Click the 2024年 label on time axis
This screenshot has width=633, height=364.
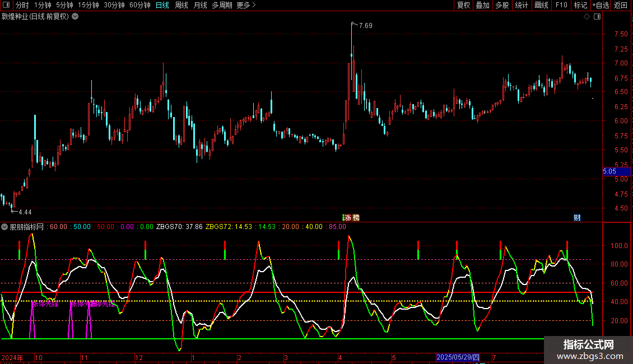pyautogui.click(x=12, y=357)
